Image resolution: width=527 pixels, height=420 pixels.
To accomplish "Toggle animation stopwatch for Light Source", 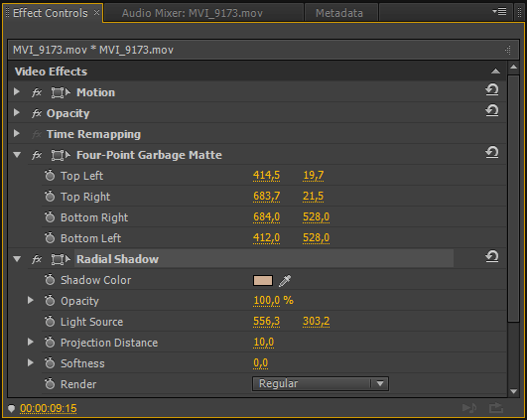I will (x=50, y=321).
